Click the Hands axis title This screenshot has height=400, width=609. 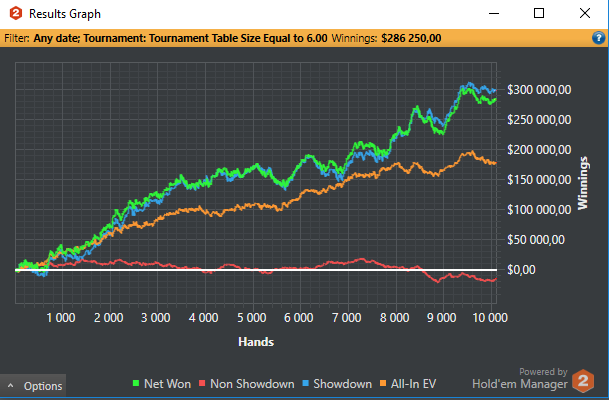pos(256,342)
